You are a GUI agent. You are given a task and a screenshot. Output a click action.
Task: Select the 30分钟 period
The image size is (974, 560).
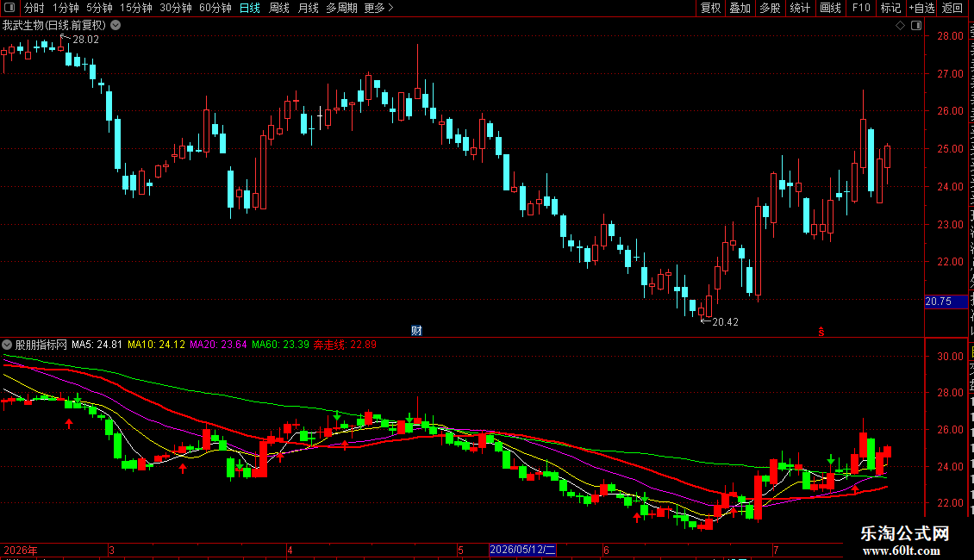pyautogui.click(x=175, y=8)
